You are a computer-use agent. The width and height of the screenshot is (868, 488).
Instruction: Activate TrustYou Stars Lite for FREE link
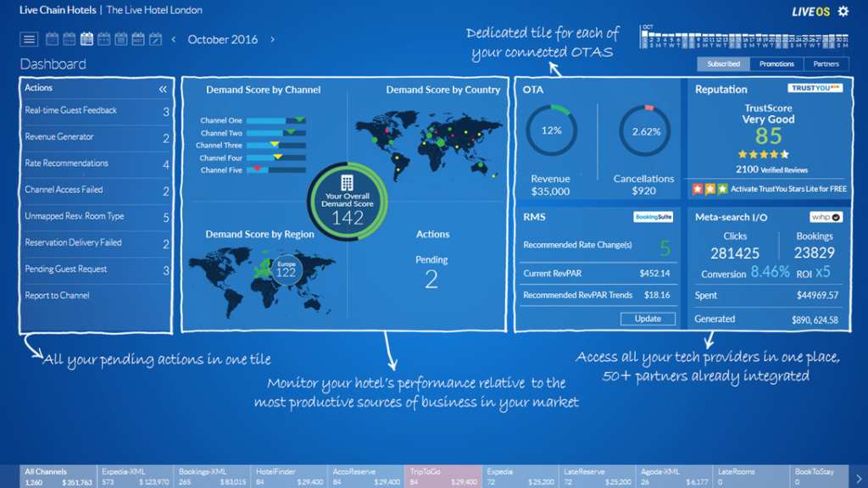pyautogui.click(x=788, y=189)
